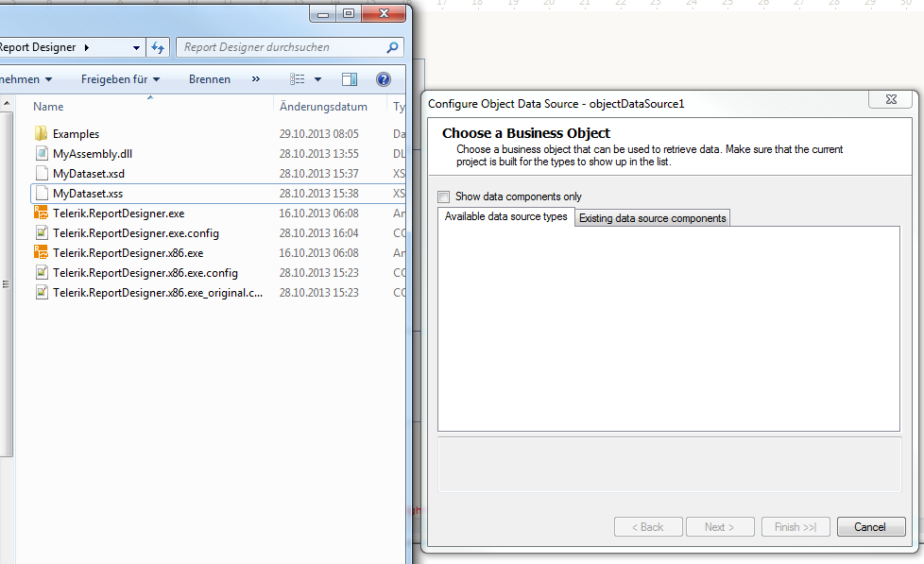Minimize the Explorer window
This screenshot has height=564, width=924.
click(323, 13)
